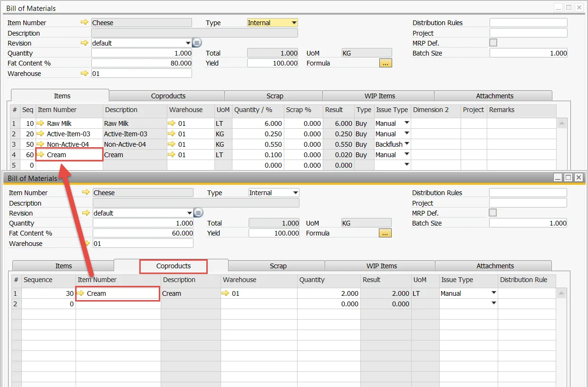Select Quantity 0.250 cell for Active-Item-03
This screenshot has width=588, height=387.
pos(259,134)
